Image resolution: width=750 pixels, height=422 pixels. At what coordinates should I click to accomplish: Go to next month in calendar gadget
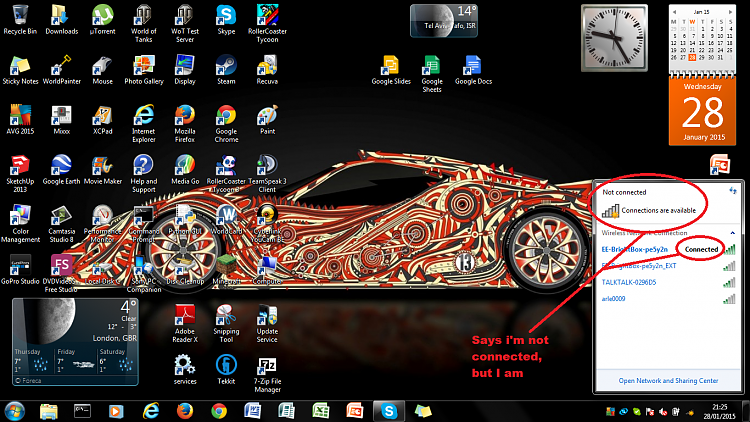[730, 12]
